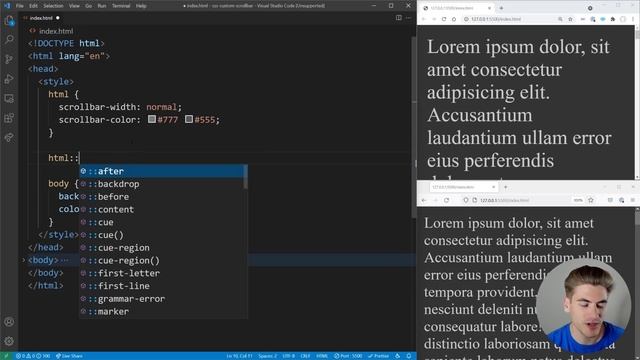Expand the folded body element

[x=23, y=260]
